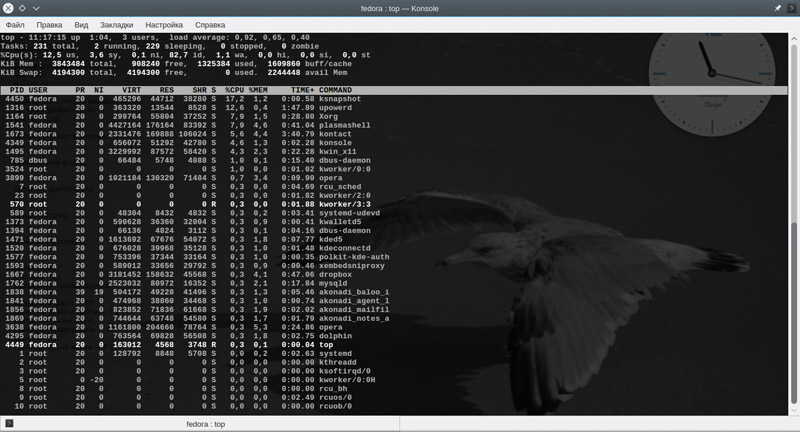Click the terminal icon in the tab bar
800x432 pixels.
click(x=9, y=423)
